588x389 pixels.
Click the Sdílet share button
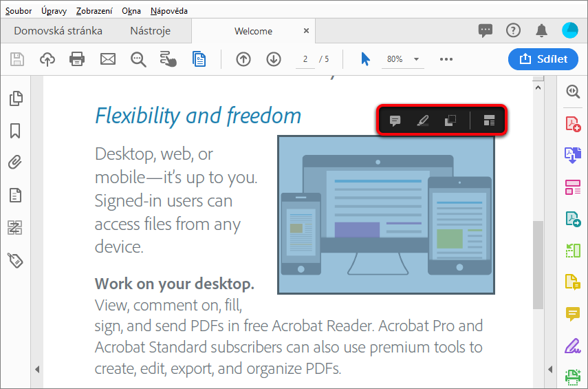coord(543,59)
